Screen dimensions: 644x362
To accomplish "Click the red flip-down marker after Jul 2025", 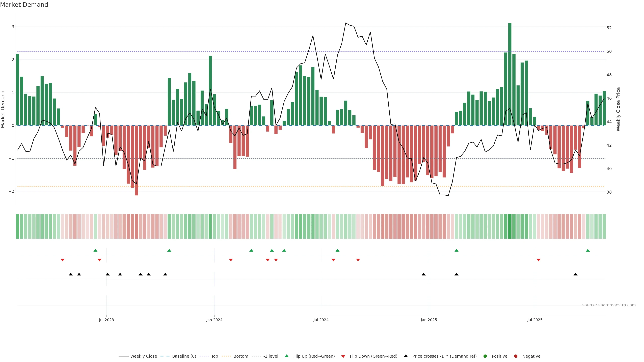I will click(539, 260).
